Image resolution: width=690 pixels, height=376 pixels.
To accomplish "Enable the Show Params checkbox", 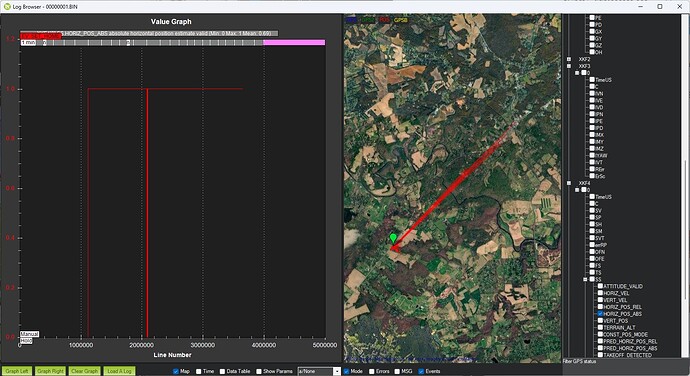I will (259, 371).
